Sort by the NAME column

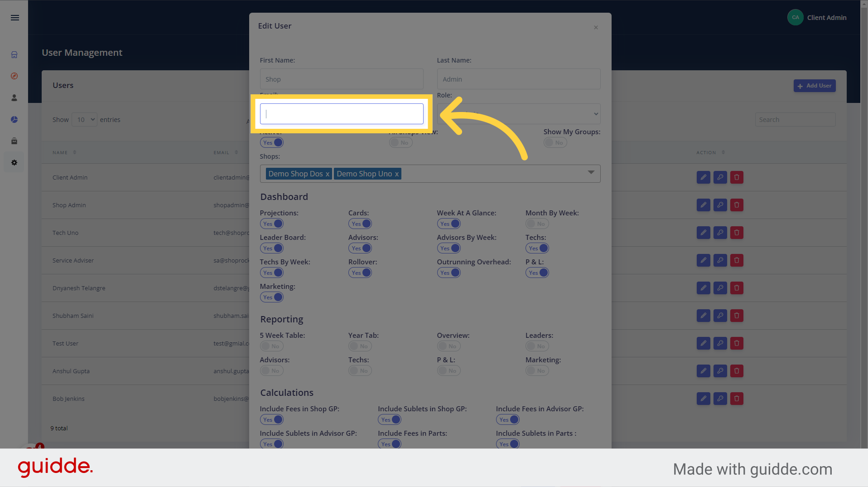tap(64, 152)
